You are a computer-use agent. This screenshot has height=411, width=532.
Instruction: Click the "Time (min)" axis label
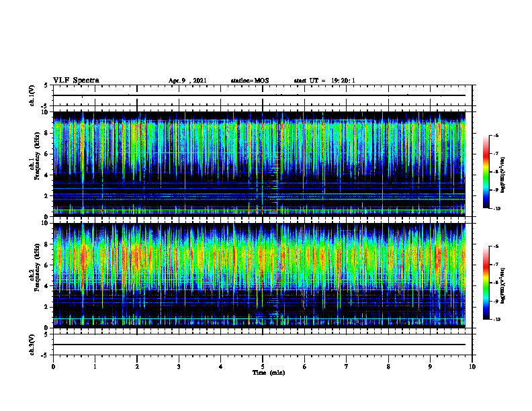coord(269,373)
